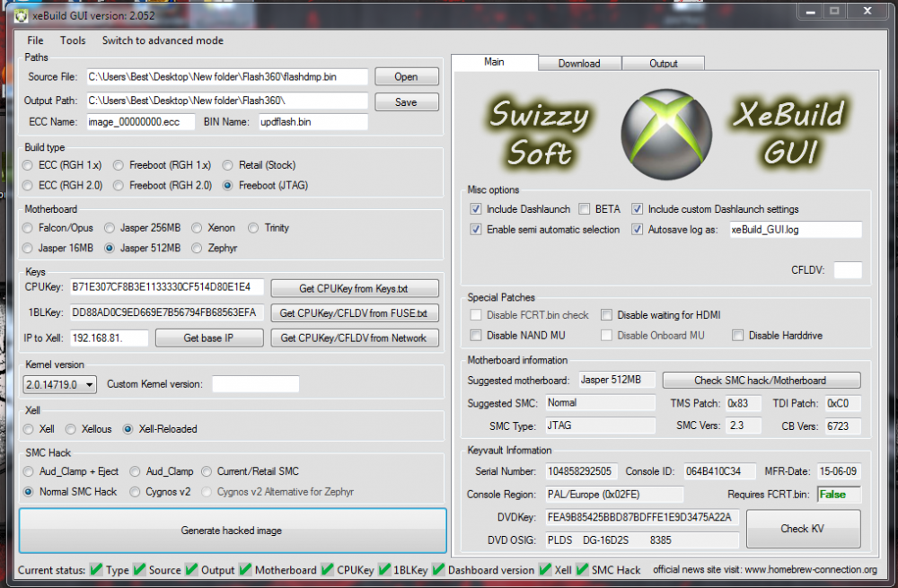This screenshot has height=588, width=898.
Task: Choose Trinity motherboard
Action: 269,228
